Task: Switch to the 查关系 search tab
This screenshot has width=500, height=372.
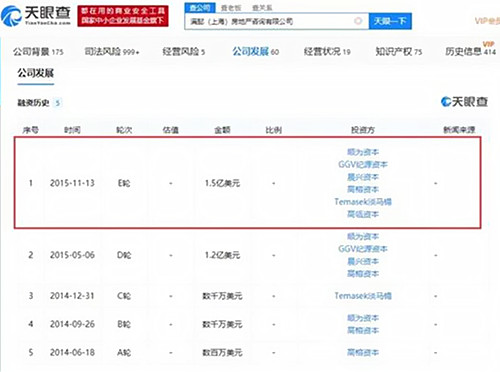Action: pyautogui.click(x=262, y=8)
